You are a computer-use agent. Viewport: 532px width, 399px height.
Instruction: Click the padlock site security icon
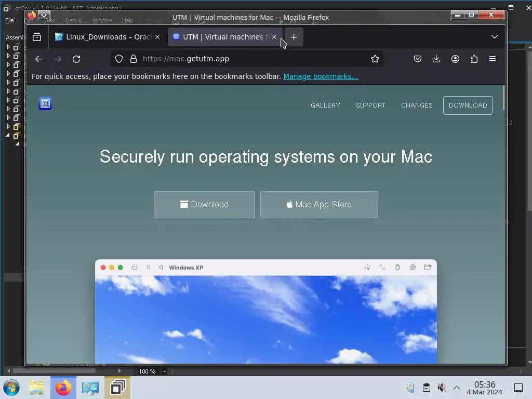134,59
